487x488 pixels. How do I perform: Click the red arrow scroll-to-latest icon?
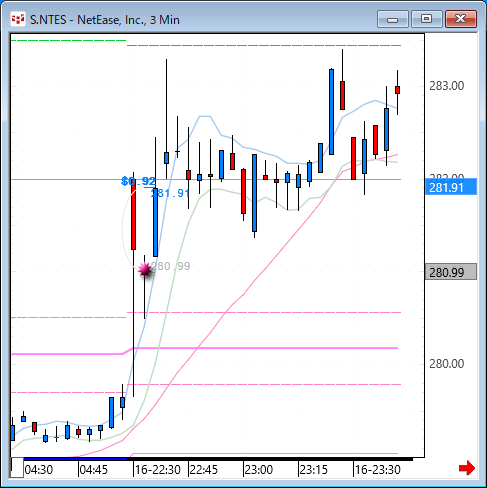(467, 468)
